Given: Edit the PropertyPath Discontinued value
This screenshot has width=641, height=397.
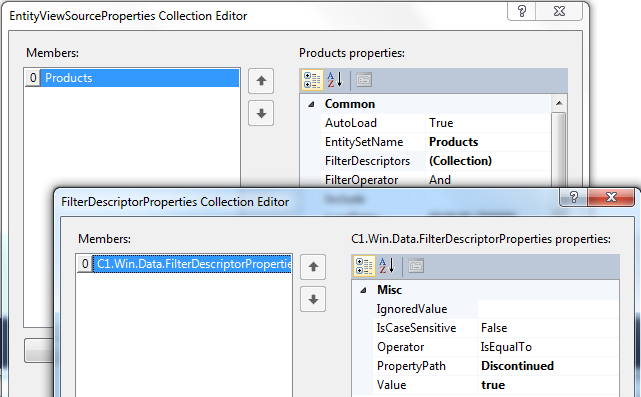Looking at the screenshot, I should click(548, 366).
